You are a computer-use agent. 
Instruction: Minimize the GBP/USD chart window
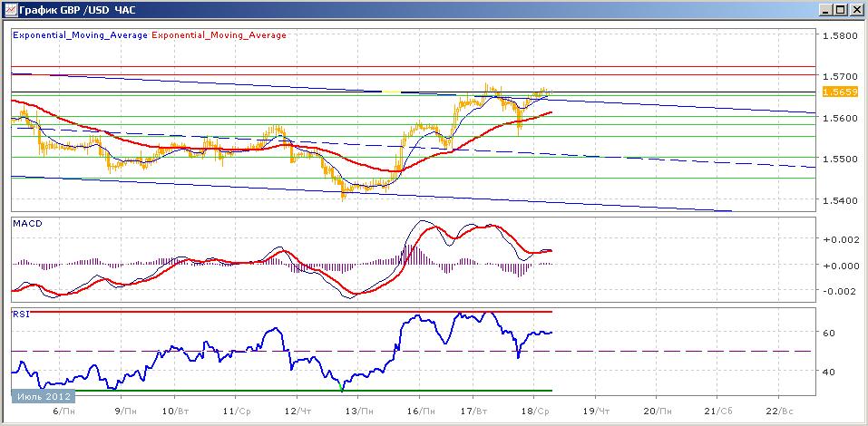(x=827, y=10)
